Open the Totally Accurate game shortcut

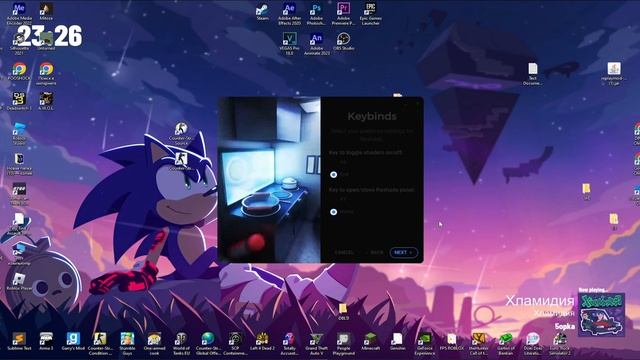click(289, 344)
